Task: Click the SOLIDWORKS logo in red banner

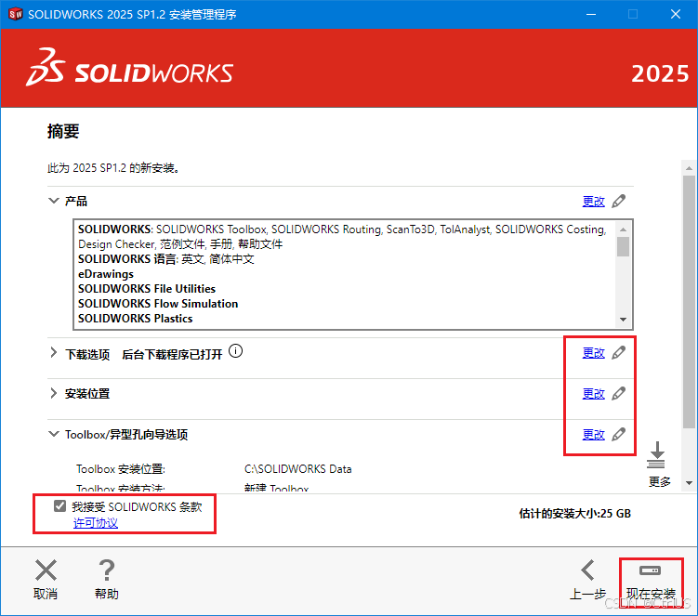Action: tap(129, 68)
